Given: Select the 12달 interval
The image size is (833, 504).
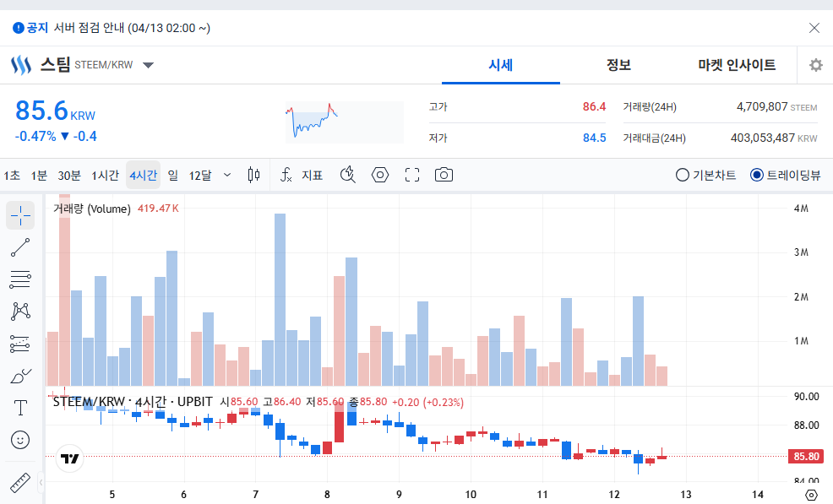Looking at the screenshot, I should pyautogui.click(x=200, y=175).
